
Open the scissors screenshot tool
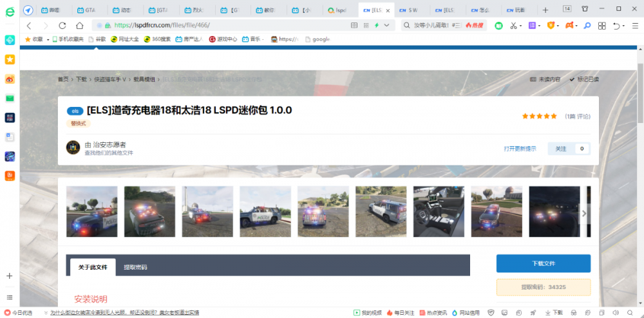[513, 26]
